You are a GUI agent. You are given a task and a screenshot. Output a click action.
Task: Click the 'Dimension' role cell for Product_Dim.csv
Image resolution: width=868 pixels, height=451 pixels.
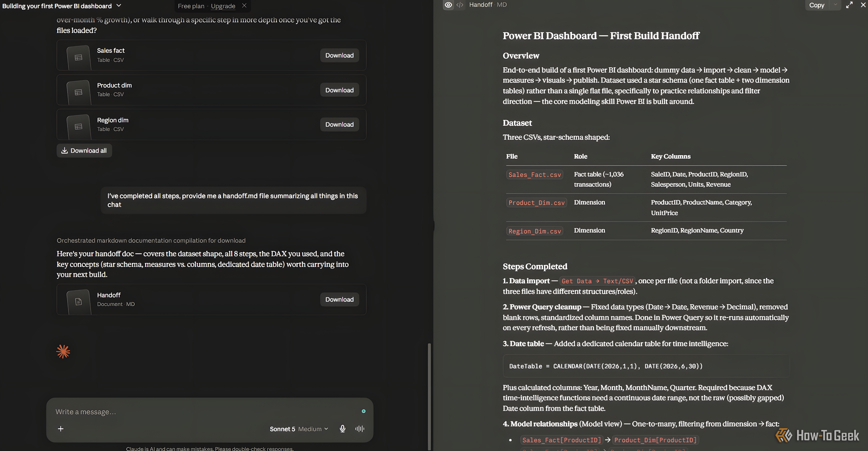(x=589, y=203)
